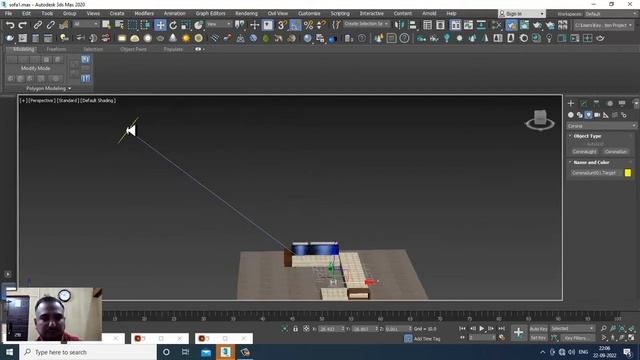640x360 pixels.
Task: Open the File menu
Action: tap(8, 13)
